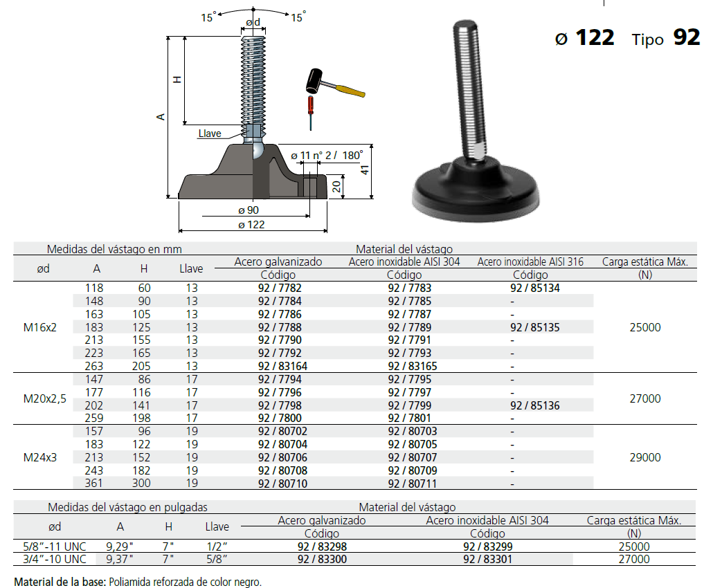Click the M24x3 thread size row label
This screenshot has width=713, height=588.
40,458
